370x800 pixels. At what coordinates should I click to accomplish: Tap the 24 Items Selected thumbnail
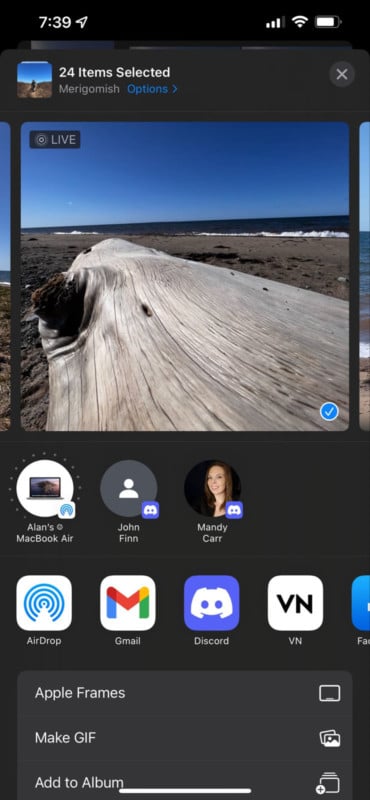[34, 80]
